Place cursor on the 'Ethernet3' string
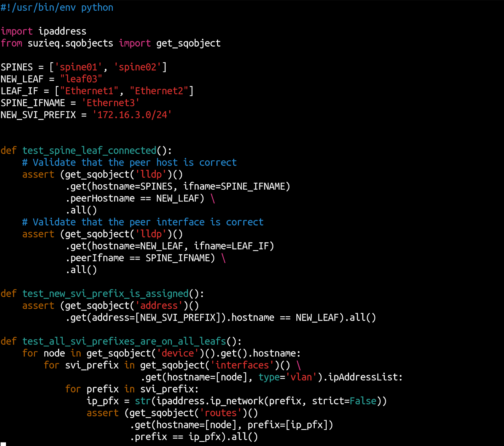504x446 pixels. pos(110,103)
